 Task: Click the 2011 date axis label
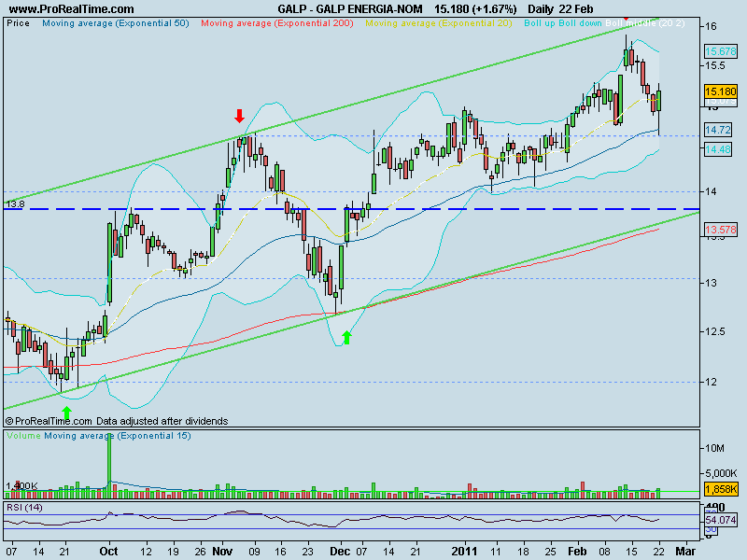tap(464, 551)
